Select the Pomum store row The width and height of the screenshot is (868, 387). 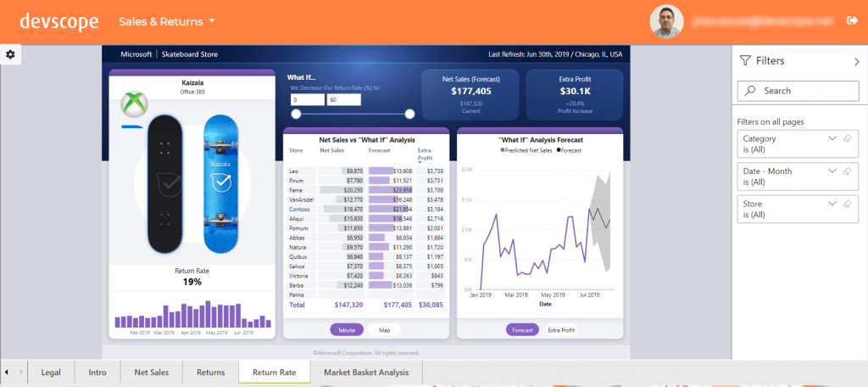coord(366,228)
